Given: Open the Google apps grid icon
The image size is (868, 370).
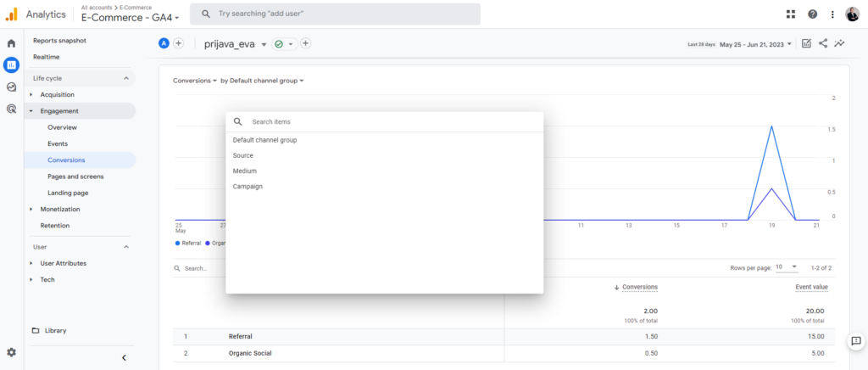Looking at the screenshot, I should pyautogui.click(x=791, y=14).
